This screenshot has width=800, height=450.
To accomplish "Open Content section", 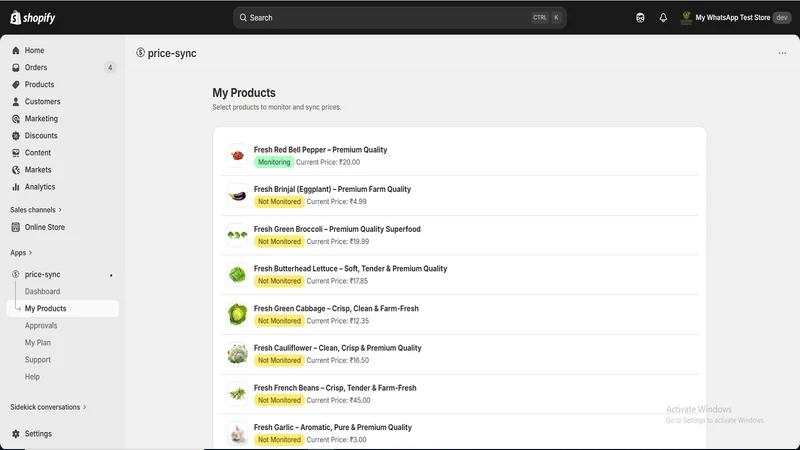I will coord(38,153).
